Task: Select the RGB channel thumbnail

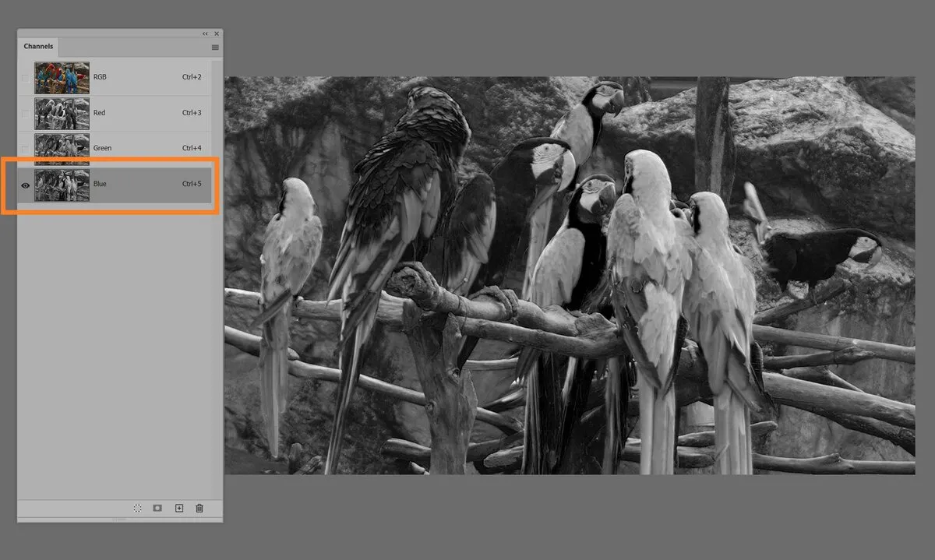Action: (62, 78)
